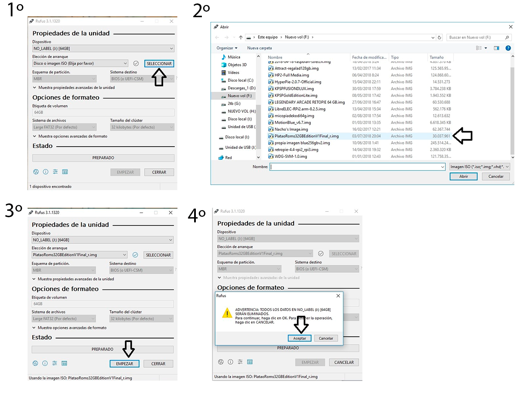
Task: Select retropie-4.4-rpi2_rpi3.img in file list
Action: tap(296, 150)
